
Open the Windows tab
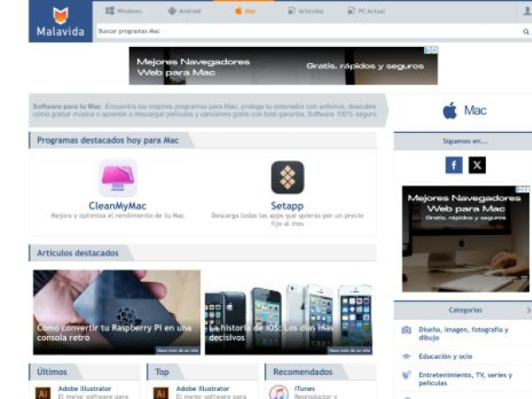coord(123,11)
